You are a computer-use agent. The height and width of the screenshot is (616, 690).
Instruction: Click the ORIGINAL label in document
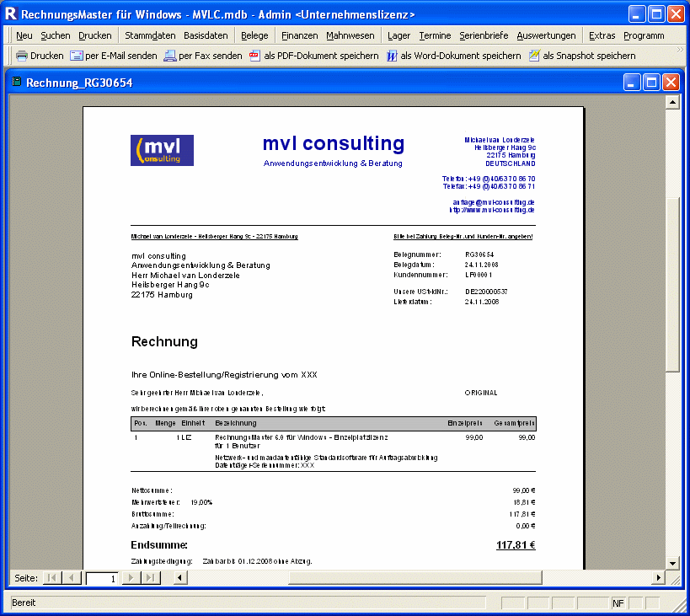point(481,393)
